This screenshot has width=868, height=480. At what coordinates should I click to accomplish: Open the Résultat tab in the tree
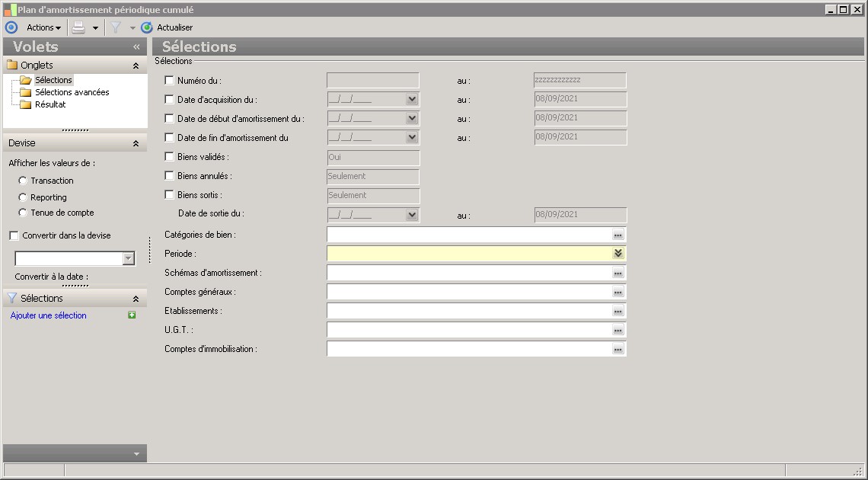[50, 104]
